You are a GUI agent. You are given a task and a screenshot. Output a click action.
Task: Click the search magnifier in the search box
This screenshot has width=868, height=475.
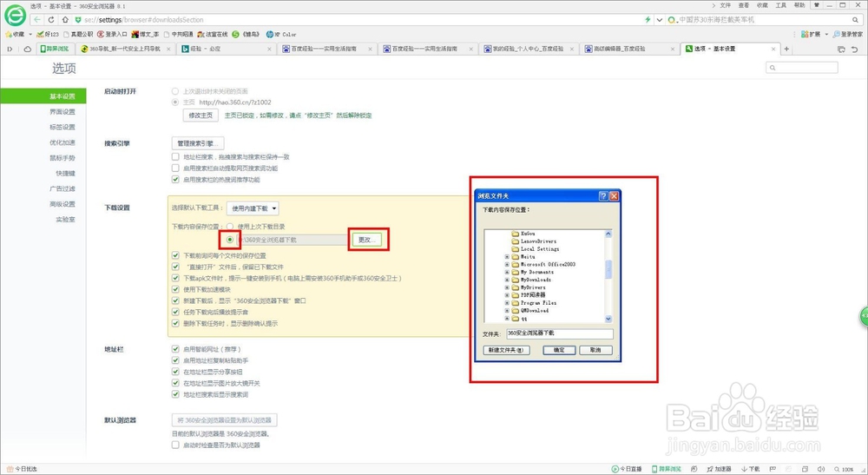855,19
